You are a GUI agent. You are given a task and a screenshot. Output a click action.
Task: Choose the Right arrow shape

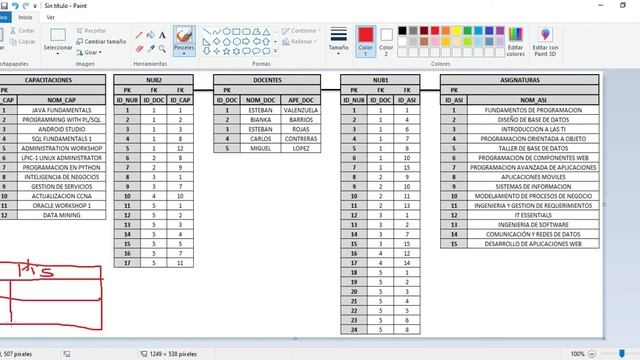[246, 42]
